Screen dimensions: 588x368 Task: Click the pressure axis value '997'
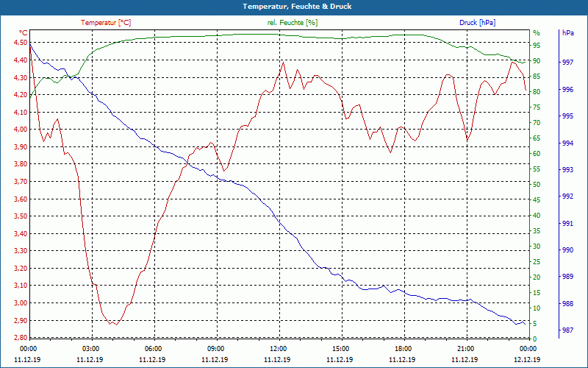[567, 63]
